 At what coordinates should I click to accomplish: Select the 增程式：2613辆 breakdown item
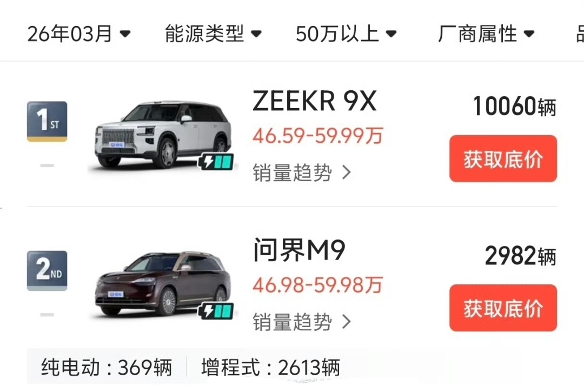click(271, 368)
